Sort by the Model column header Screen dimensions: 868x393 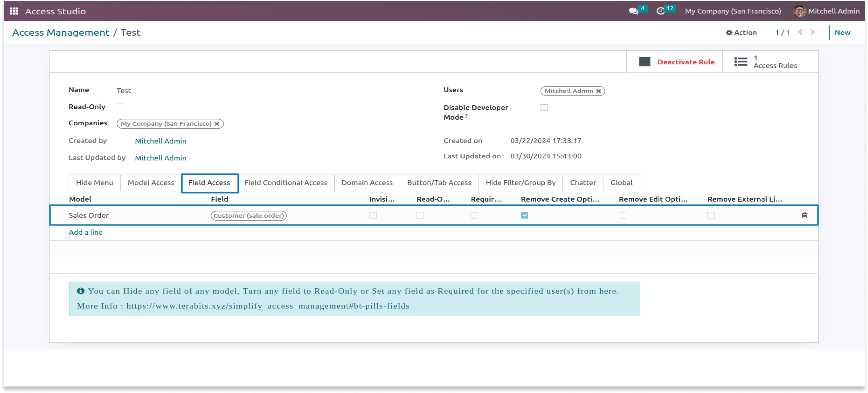point(80,199)
